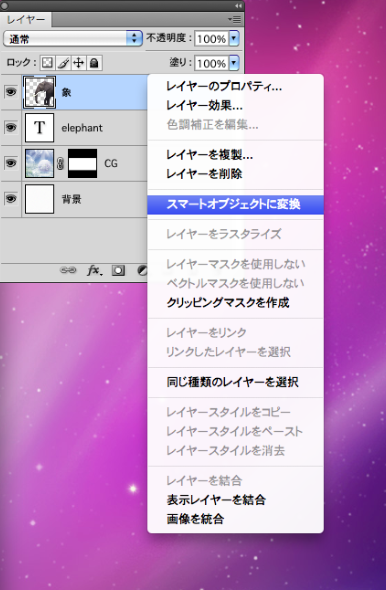Viewport: 386px width, 590px height.
Task: Choose 同じ種類のレイヤーを選択
Action: (235, 382)
